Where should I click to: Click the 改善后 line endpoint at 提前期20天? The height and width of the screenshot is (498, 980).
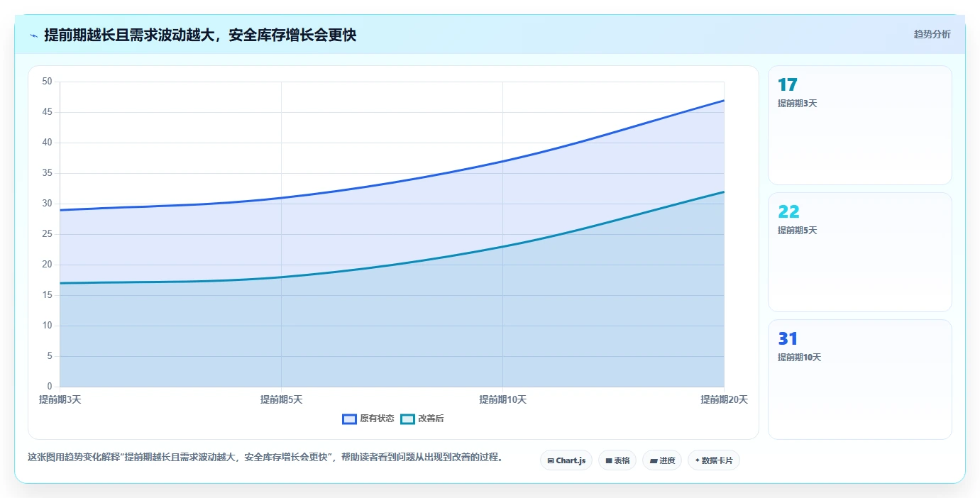724,192
